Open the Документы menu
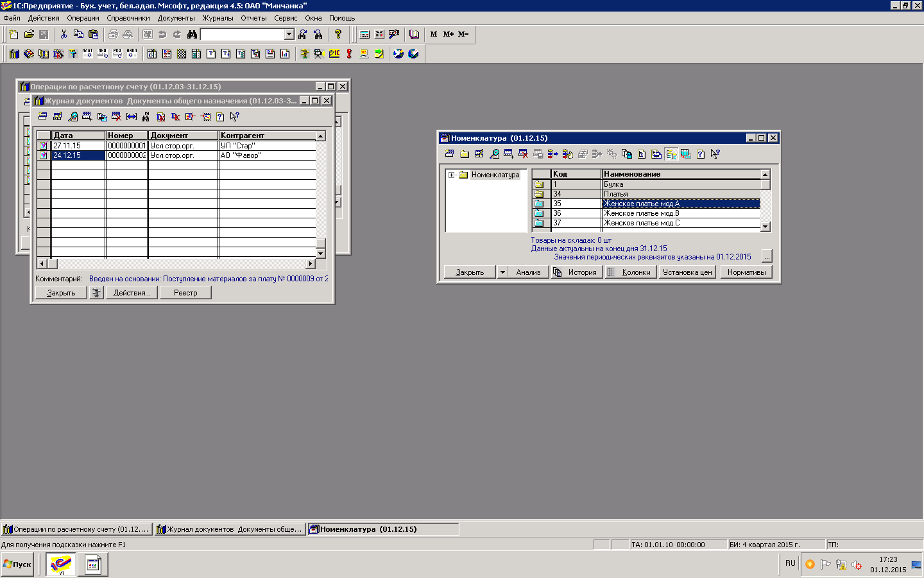The width and height of the screenshot is (924, 578). tap(176, 18)
